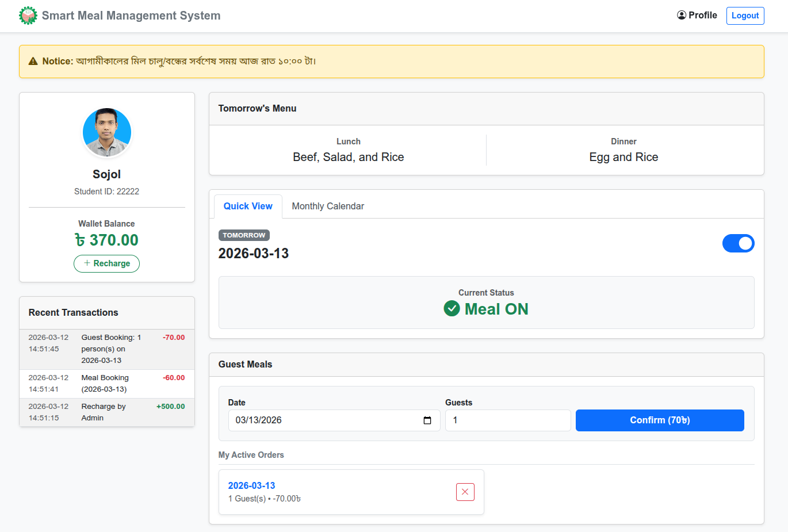Toggle tomorrow's meal switch off

pos(738,243)
